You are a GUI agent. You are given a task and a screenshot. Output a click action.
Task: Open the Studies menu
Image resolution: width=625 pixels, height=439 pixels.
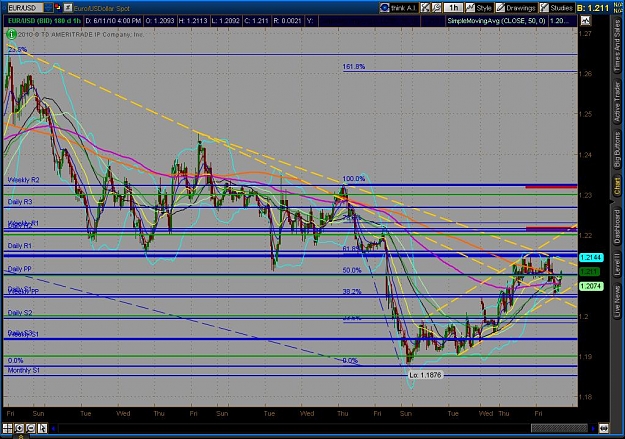click(x=556, y=8)
